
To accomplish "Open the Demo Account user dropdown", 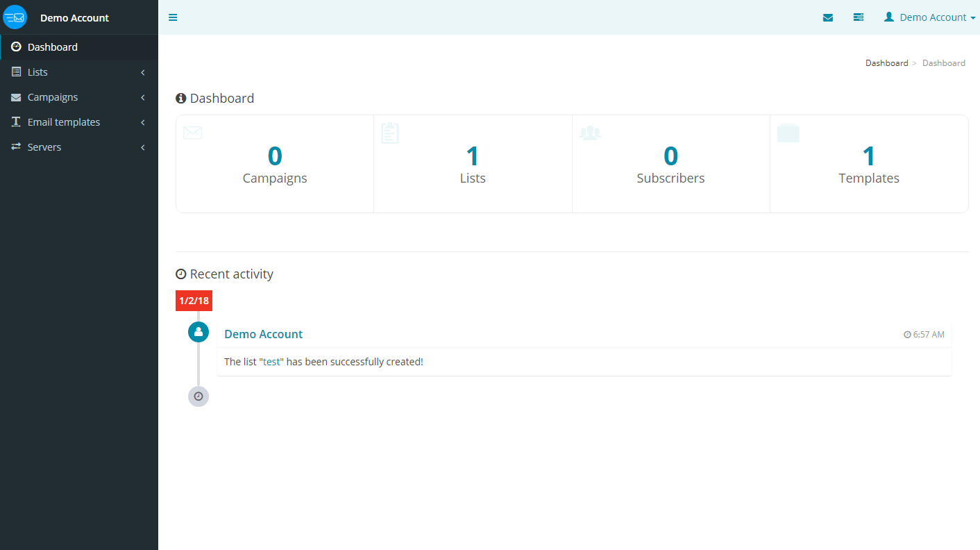I will (930, 17).
